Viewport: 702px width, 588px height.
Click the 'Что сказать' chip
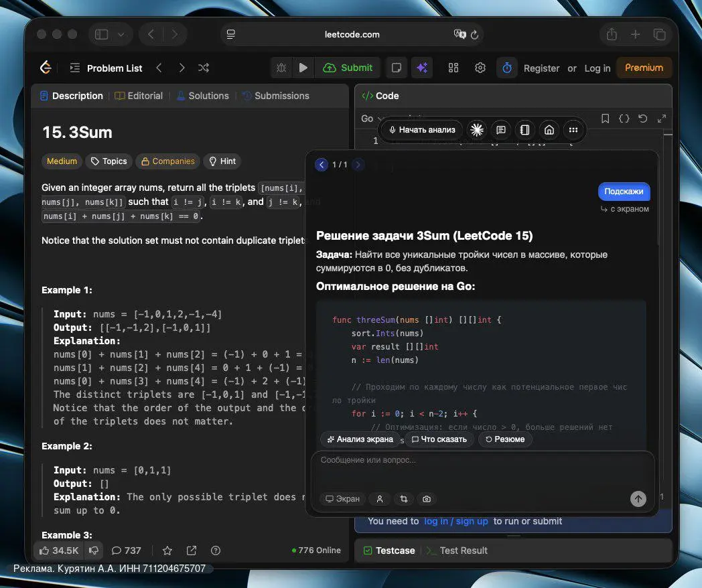click(x=439, y=439)
